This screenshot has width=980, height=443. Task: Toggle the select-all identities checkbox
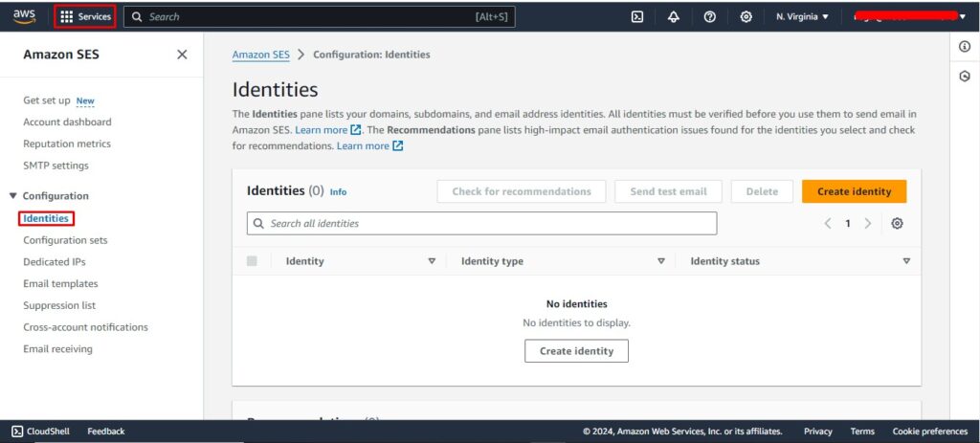252,261
